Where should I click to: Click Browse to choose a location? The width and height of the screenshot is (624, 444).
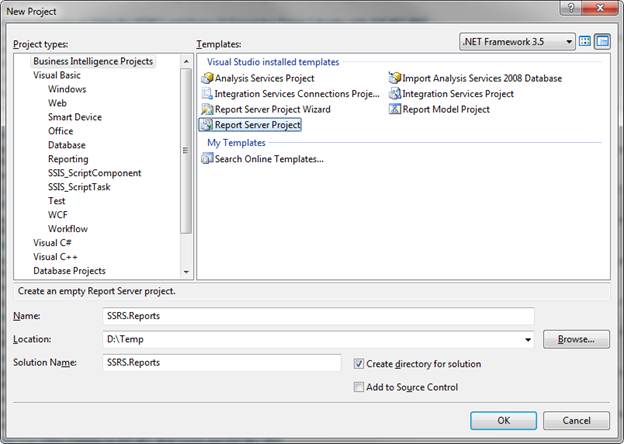[x=576, y=339]
